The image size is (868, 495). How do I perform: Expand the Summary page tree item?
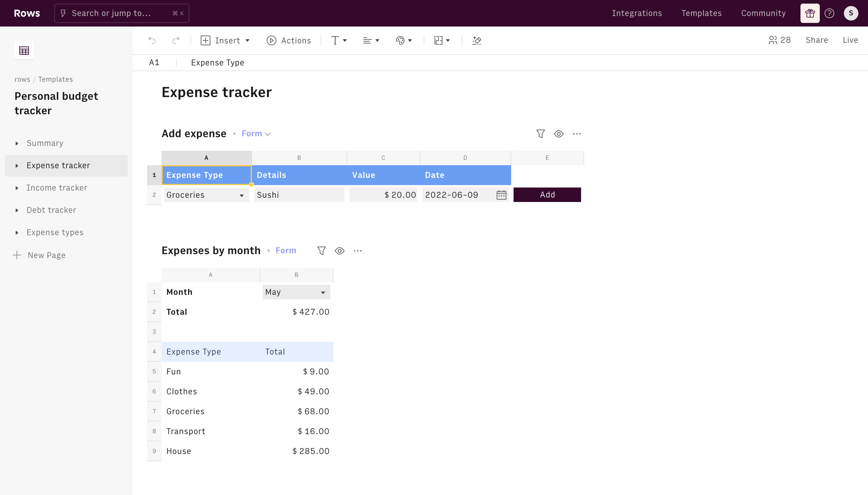(x=17, y=143)
